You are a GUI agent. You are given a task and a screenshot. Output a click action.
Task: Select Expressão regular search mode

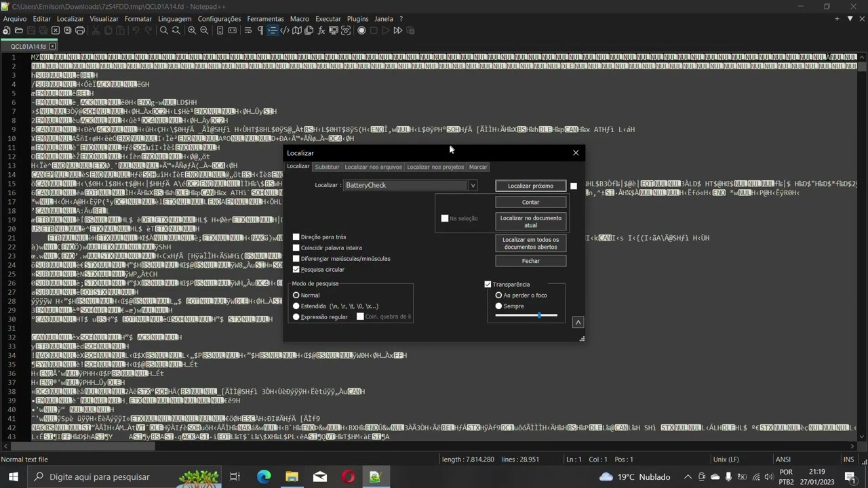coord(296,317)
